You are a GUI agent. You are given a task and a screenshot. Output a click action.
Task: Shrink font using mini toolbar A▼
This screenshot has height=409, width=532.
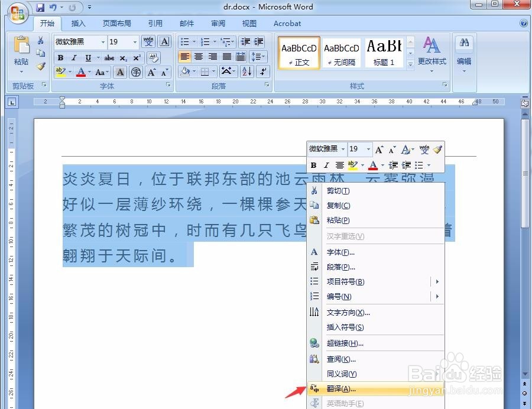(392, 149)
